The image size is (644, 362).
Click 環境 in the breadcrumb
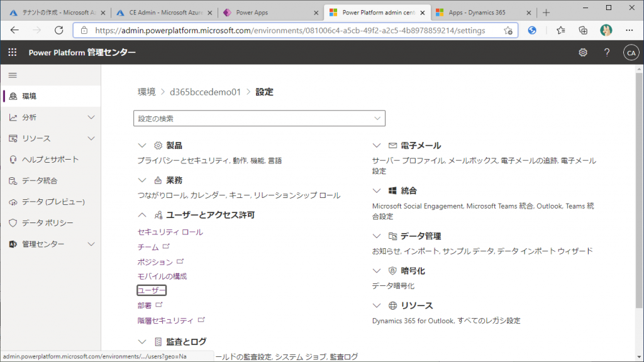click(x=147, y=92)
